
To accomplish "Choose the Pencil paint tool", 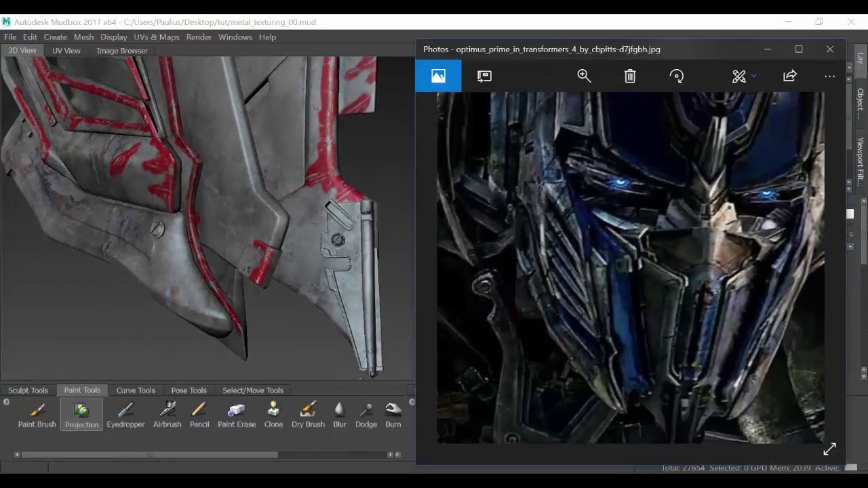I will pyautogui.click(x=199, y=415).
